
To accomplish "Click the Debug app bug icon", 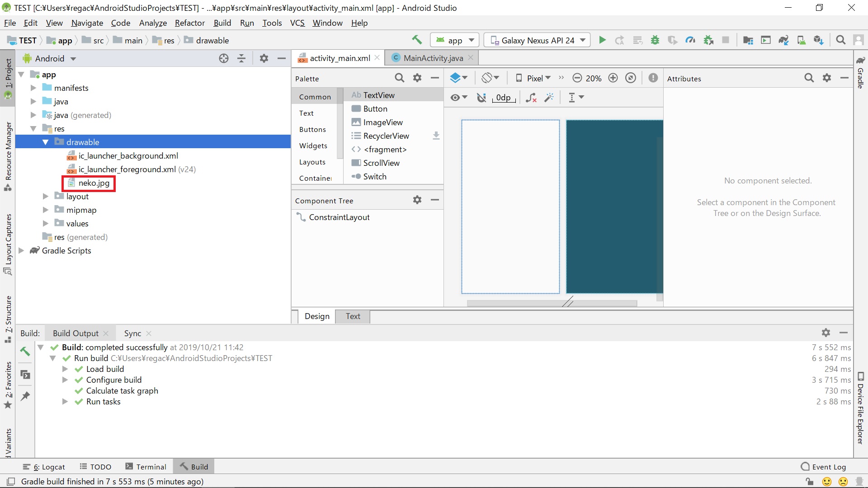I will coord(655,40).
